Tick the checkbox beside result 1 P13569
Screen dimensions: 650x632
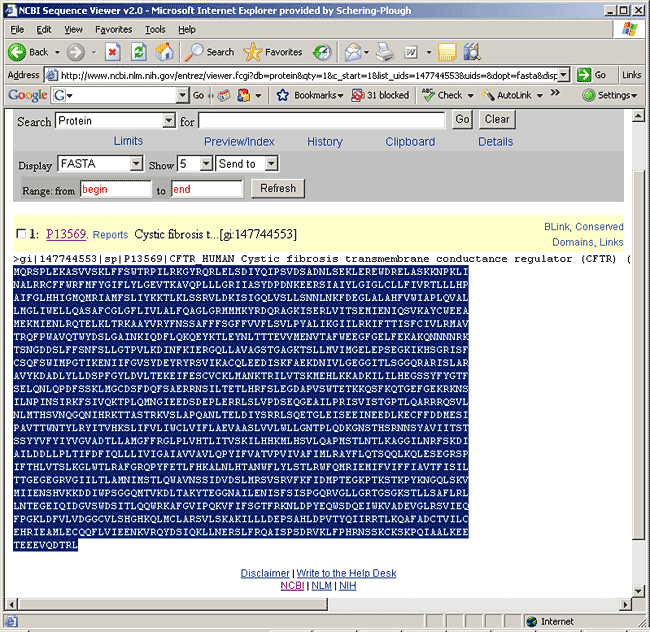(x=21, y=234)
